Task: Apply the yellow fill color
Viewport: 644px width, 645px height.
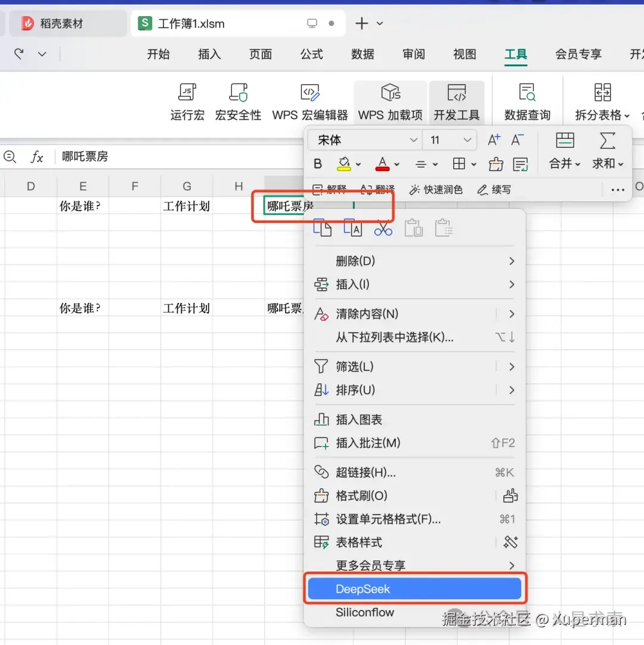Action: coord(343,164)
